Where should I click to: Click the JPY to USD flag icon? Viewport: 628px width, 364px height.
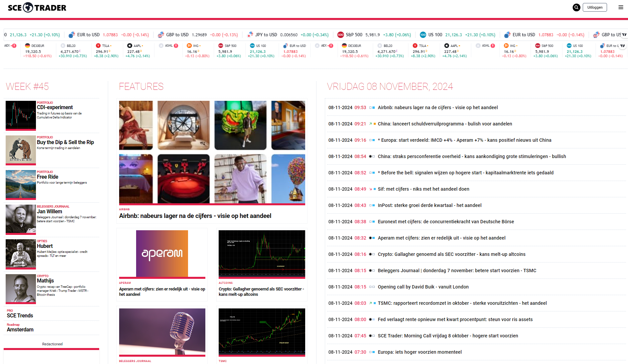pyautogui.click(x=250, y=35)
